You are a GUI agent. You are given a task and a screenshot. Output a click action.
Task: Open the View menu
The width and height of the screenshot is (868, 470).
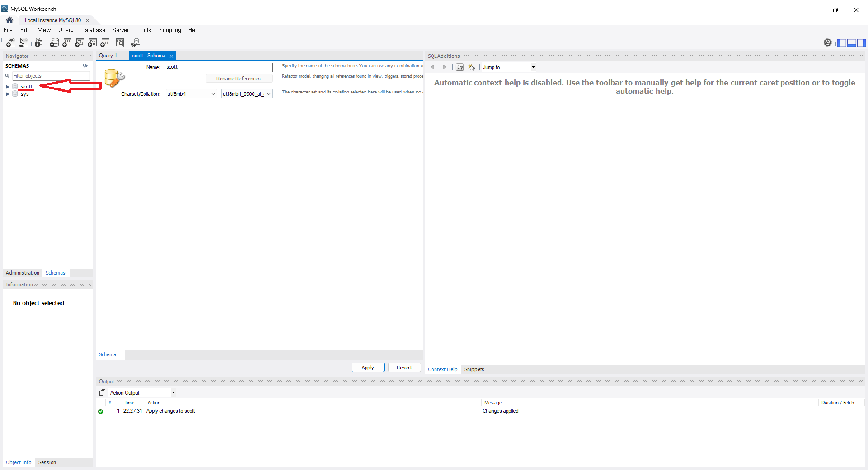(x=44, y=30)
